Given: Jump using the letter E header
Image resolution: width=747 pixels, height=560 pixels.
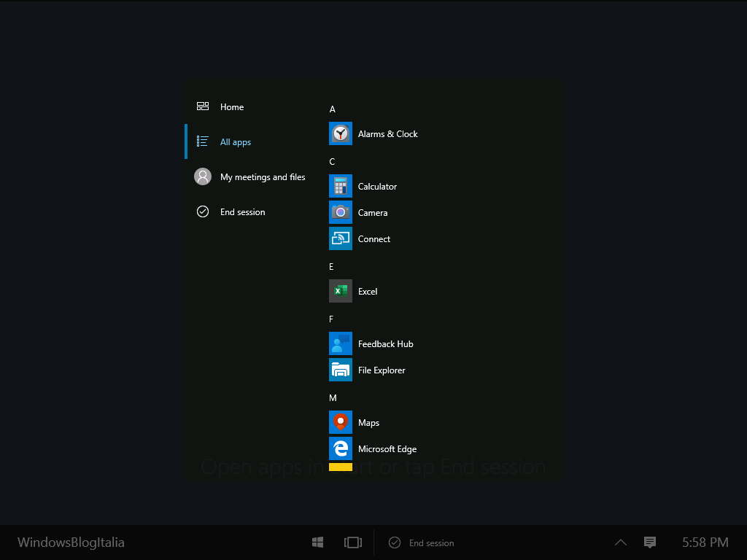Looking at the screenshot, I should (x=332, y=267).
